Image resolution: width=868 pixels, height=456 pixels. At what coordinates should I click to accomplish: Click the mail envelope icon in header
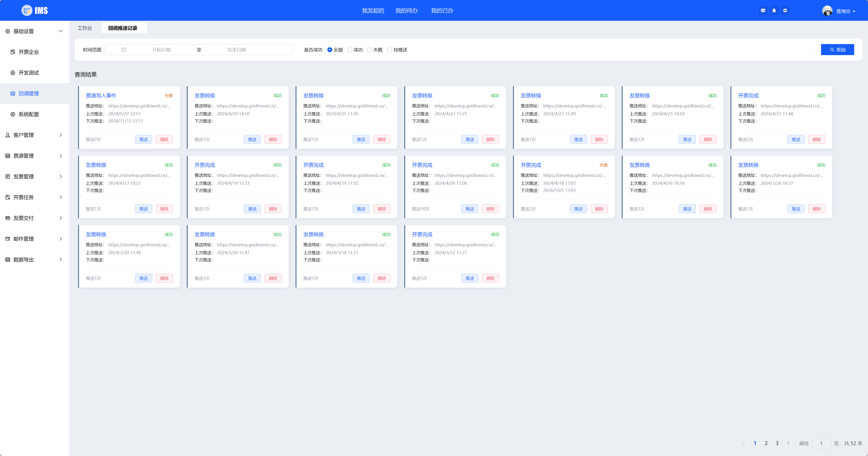pyautogui.click(x=763, y=10)
